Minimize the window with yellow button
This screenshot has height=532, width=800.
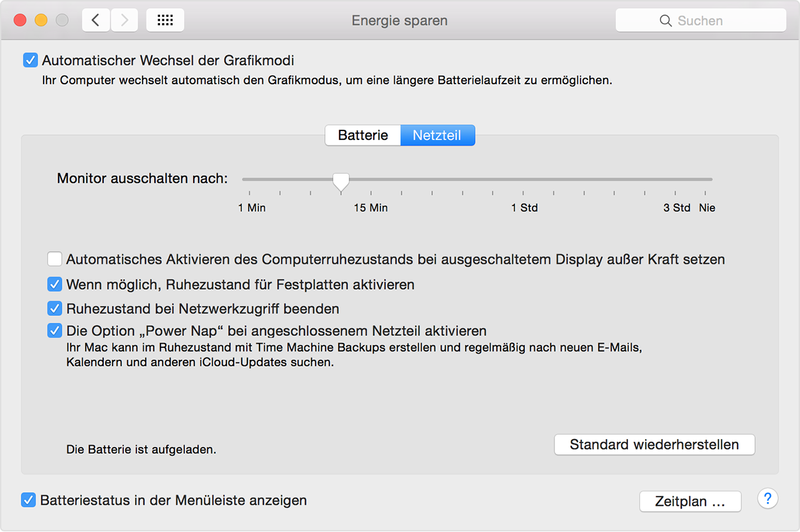point(41,21)
